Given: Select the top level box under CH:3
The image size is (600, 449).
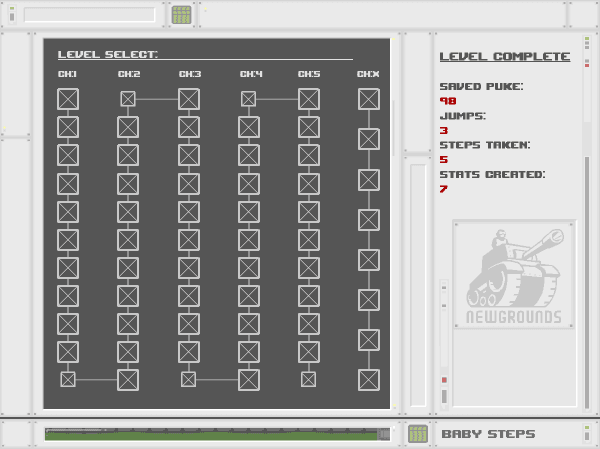Looking at the screenshot, I should click(189, 99).
